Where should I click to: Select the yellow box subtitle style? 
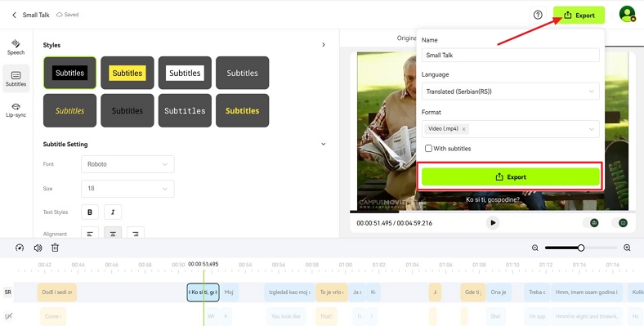click(x=127, y=73)
